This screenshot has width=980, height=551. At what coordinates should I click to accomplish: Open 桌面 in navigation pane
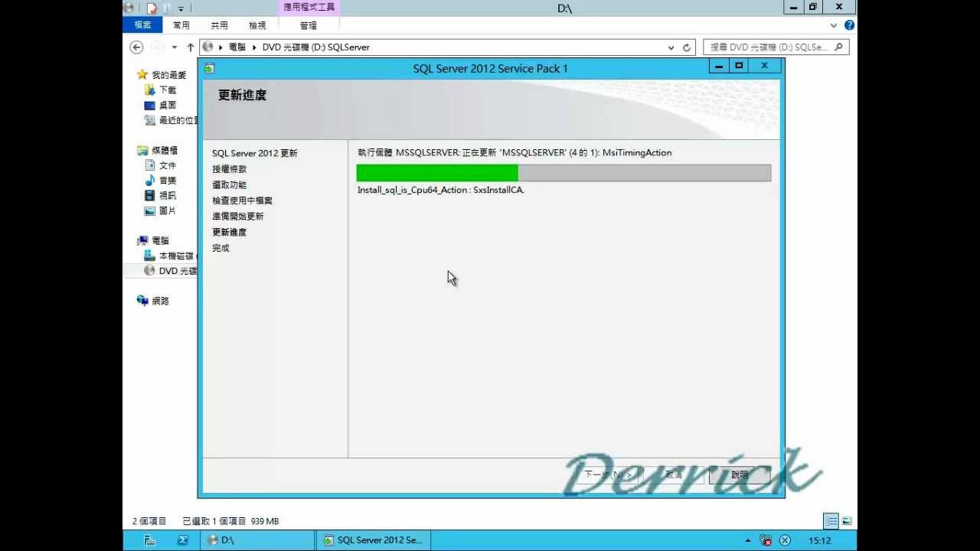pyautogui.click(x=160, y=106)
